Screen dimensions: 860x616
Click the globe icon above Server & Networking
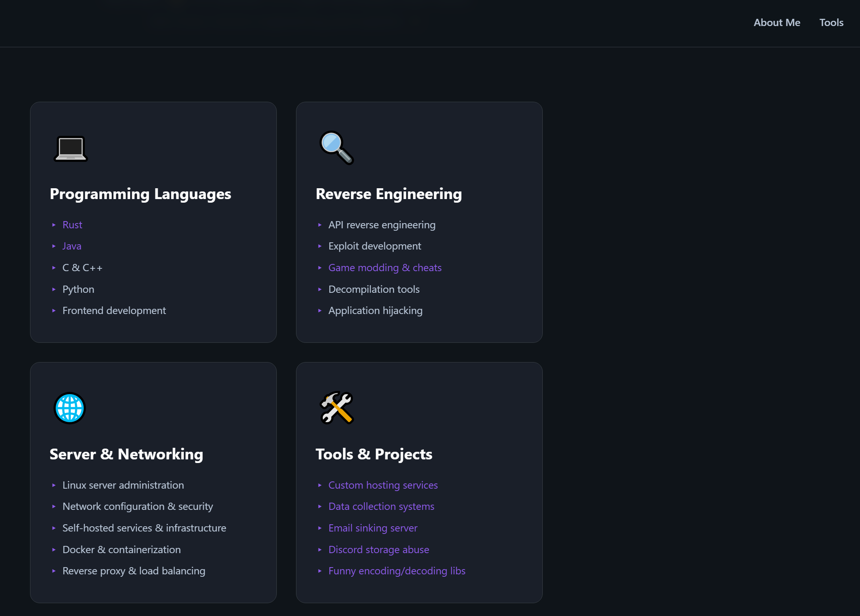70,408
